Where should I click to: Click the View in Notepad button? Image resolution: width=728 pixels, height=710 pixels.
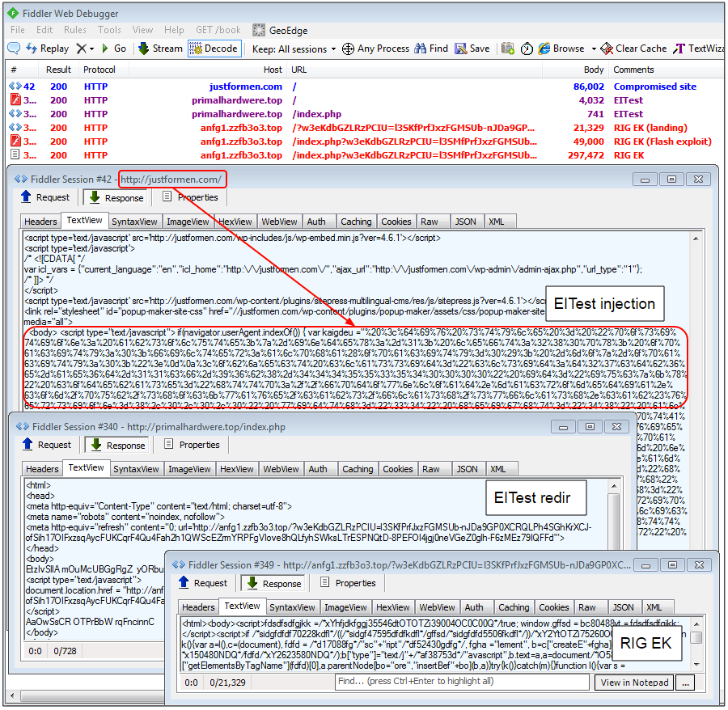click(634, 683)
